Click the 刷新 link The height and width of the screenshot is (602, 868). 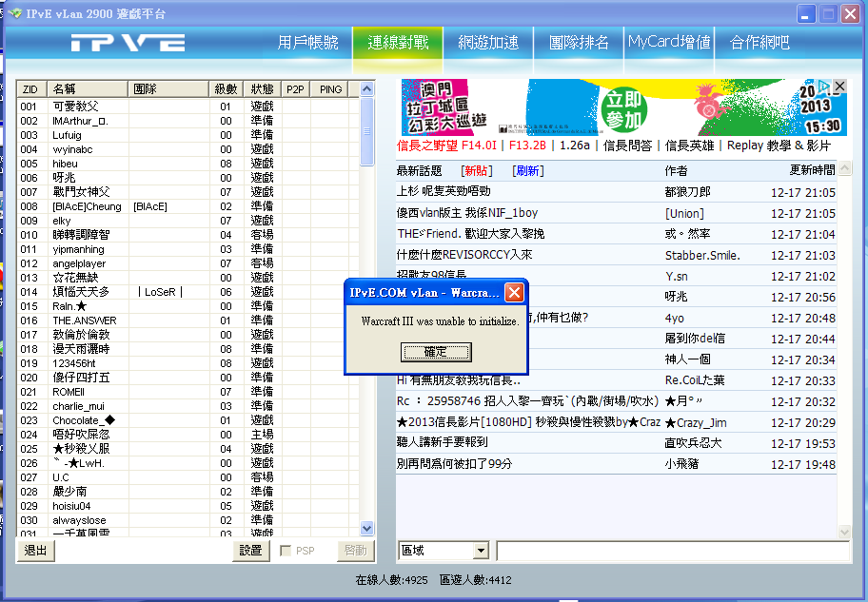[x=528, y=171]
